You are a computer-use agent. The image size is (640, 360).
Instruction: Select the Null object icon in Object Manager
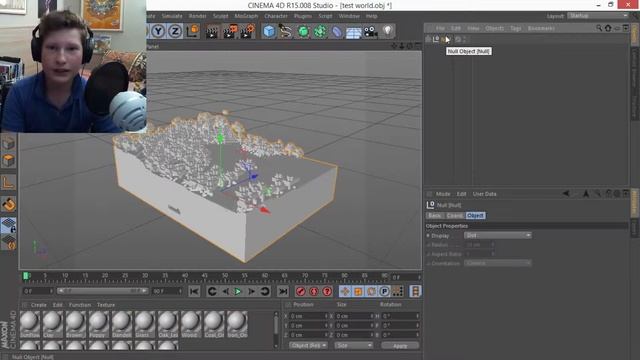pyautogui.click(x=436, y=39)
